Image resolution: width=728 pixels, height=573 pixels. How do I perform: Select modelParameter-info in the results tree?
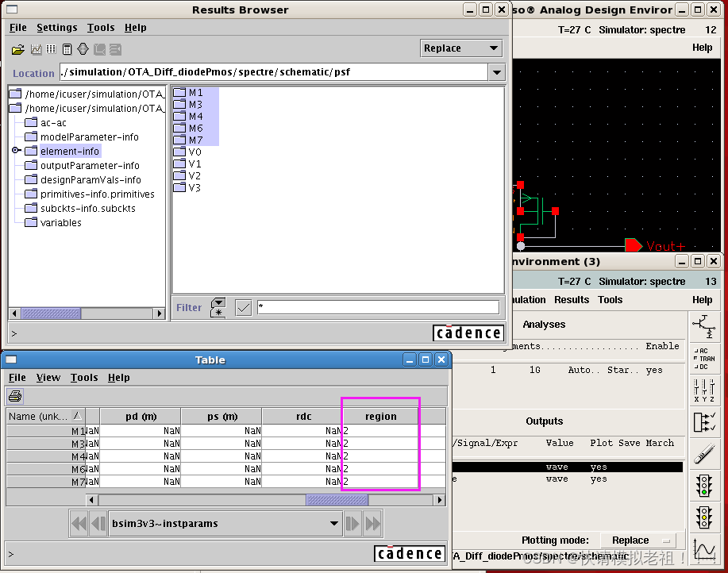82,137
